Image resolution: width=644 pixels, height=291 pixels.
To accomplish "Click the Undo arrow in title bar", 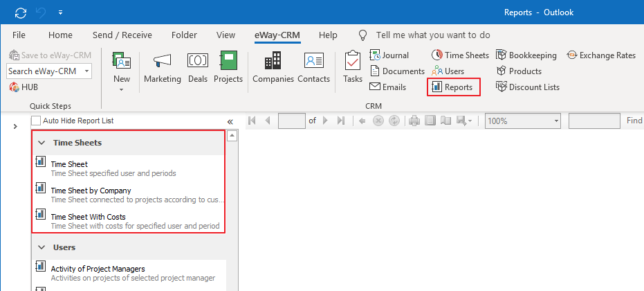I will [41, 12].
